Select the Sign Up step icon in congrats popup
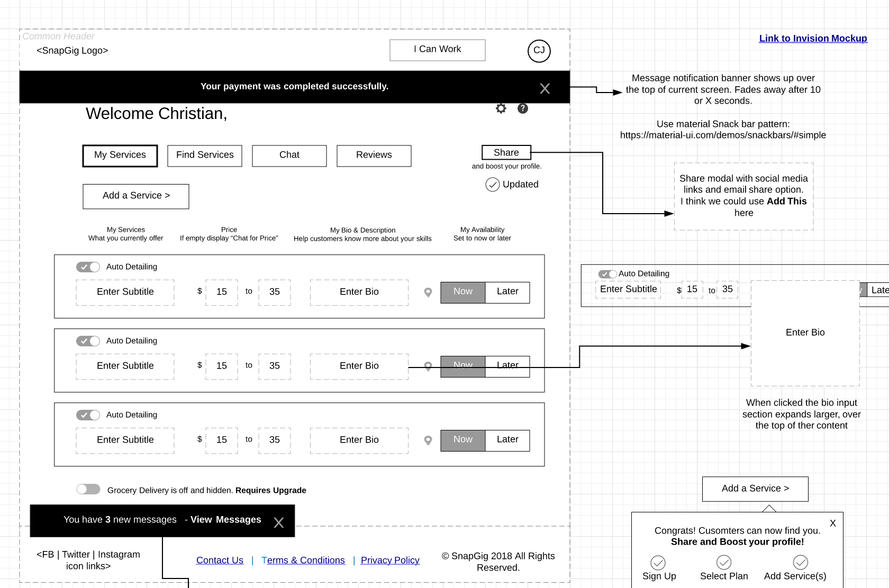Viewport: 889px width, 588px height. point(658,563)
